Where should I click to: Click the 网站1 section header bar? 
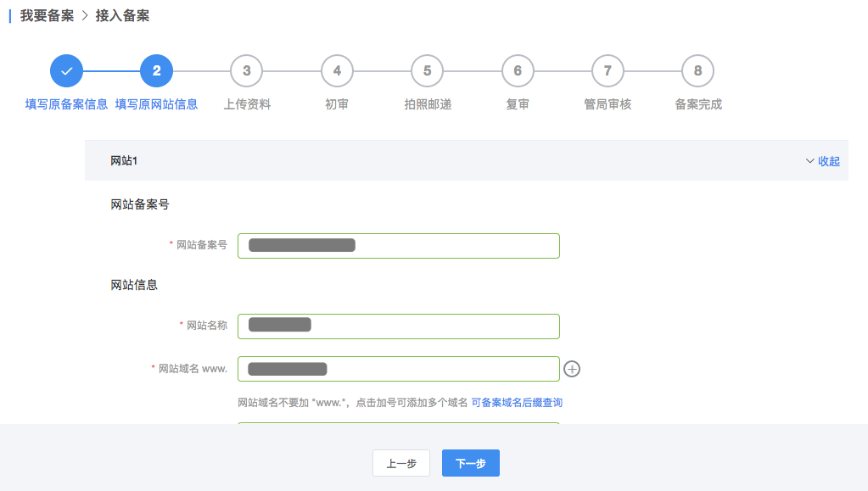pyautogui.click(x=424, y=161)
